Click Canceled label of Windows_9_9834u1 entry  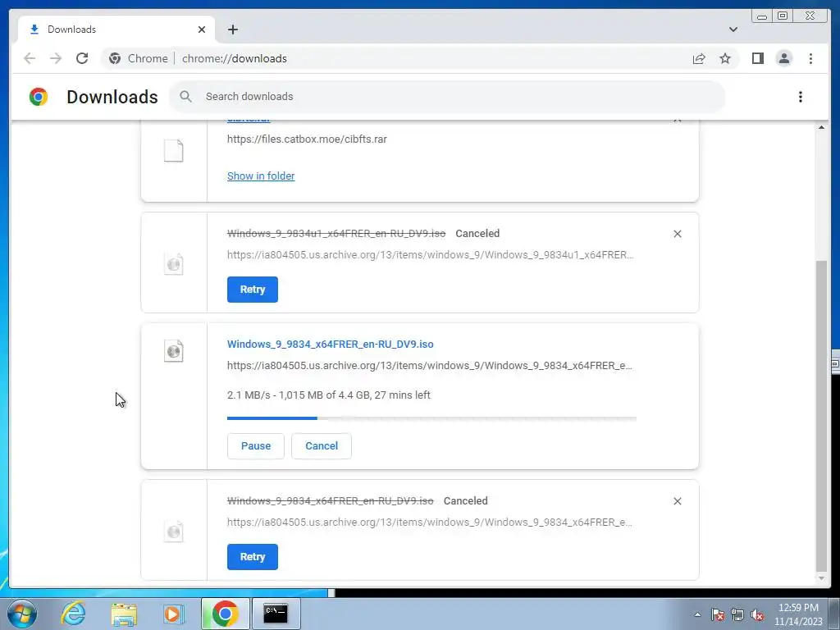[x=477, y=234]
